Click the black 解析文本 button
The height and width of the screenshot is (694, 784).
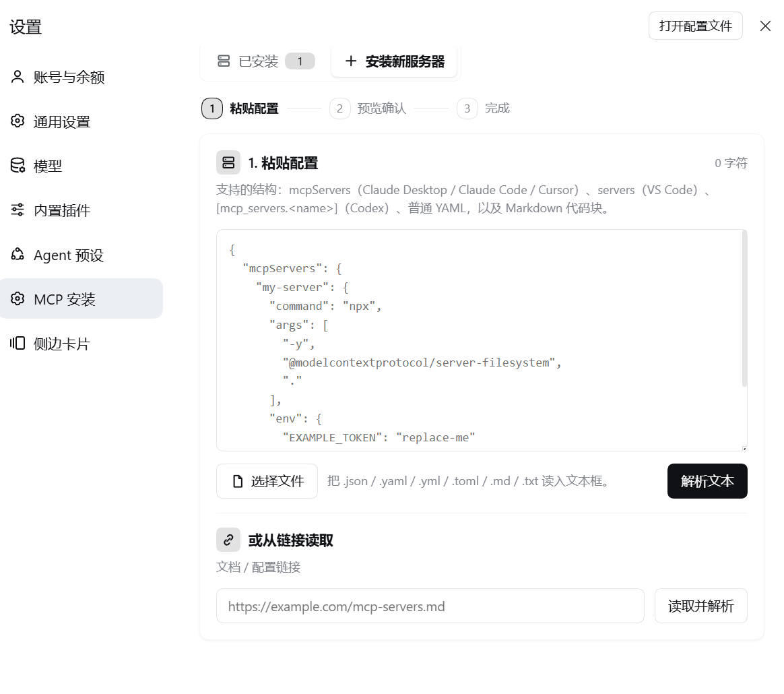tap(707, 481)
